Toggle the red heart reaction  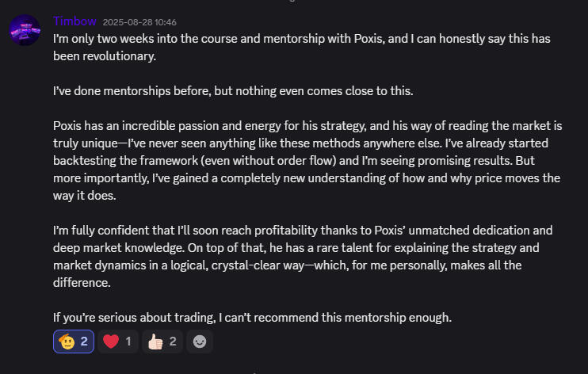[111, 342]
